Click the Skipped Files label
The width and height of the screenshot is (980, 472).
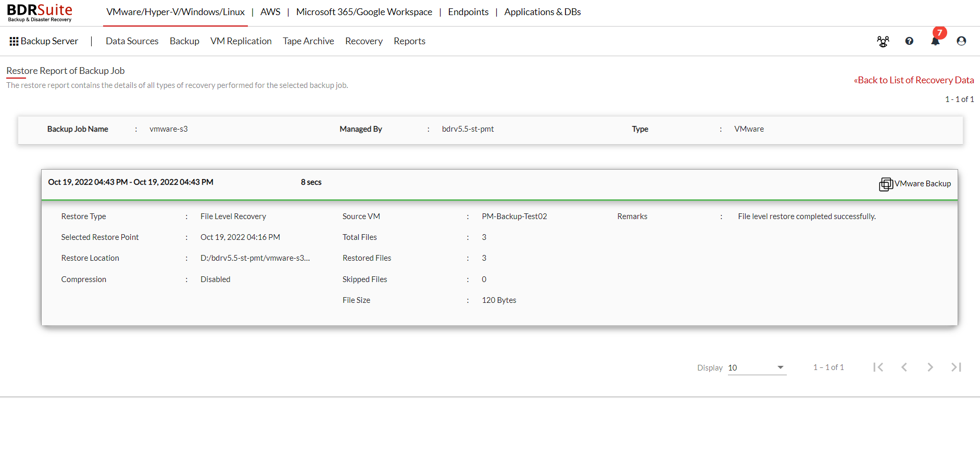(365, 279)
